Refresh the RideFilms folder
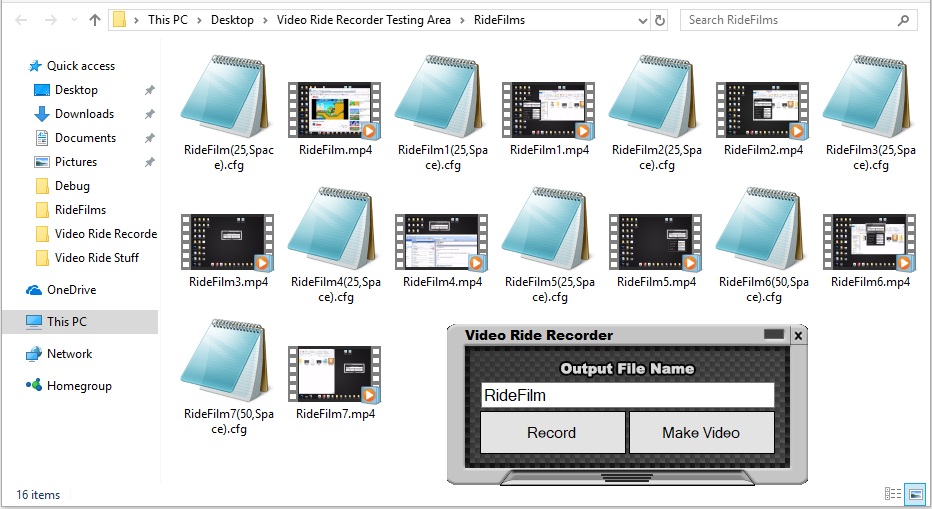 tap(660, 20)
